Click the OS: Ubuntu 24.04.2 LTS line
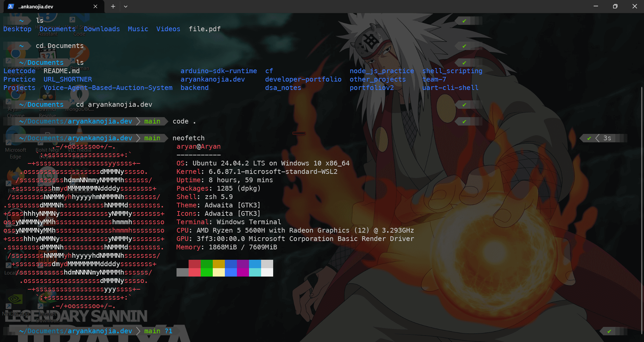Screen dimensions: 644x342 (263, 163)
